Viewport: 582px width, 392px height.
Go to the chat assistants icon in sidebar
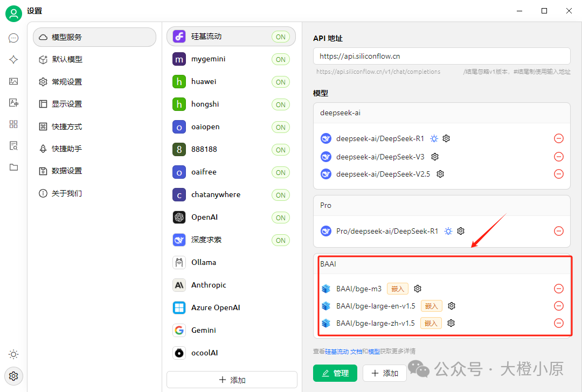[13, 38]
